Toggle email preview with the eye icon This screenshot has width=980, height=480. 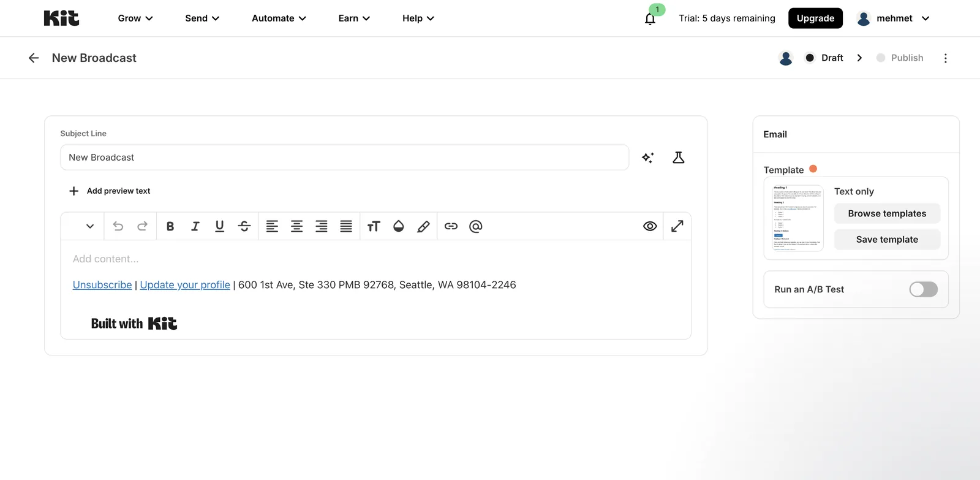[650, 226]
